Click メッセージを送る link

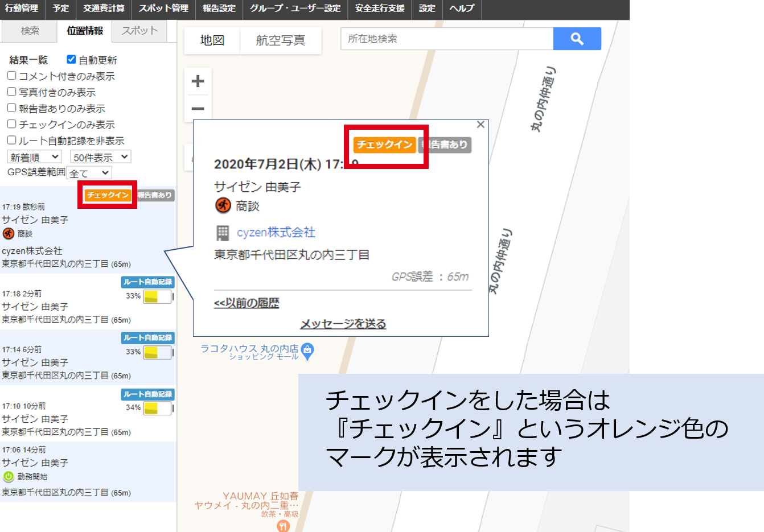click(x=343, y=324)
